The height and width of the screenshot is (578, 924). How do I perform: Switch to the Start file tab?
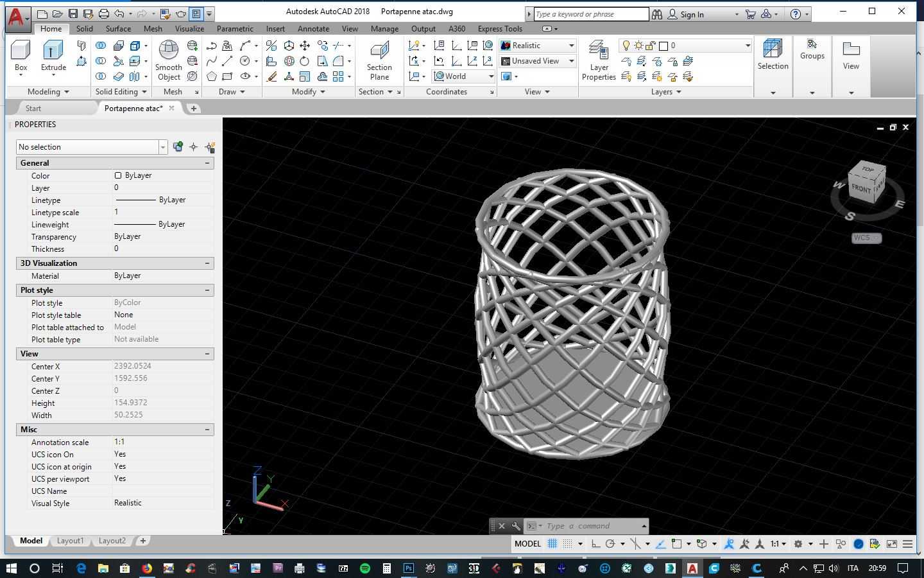point(33,109)
